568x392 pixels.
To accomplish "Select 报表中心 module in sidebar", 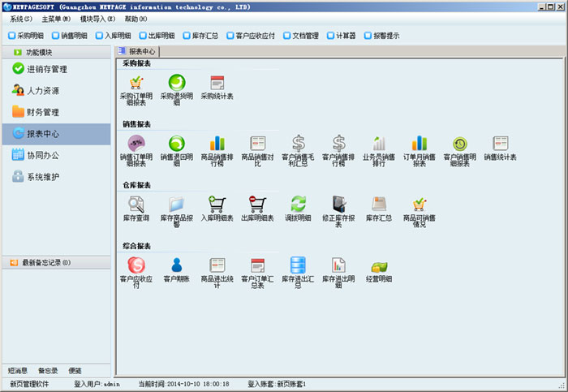I will click(x=56, y=134).
